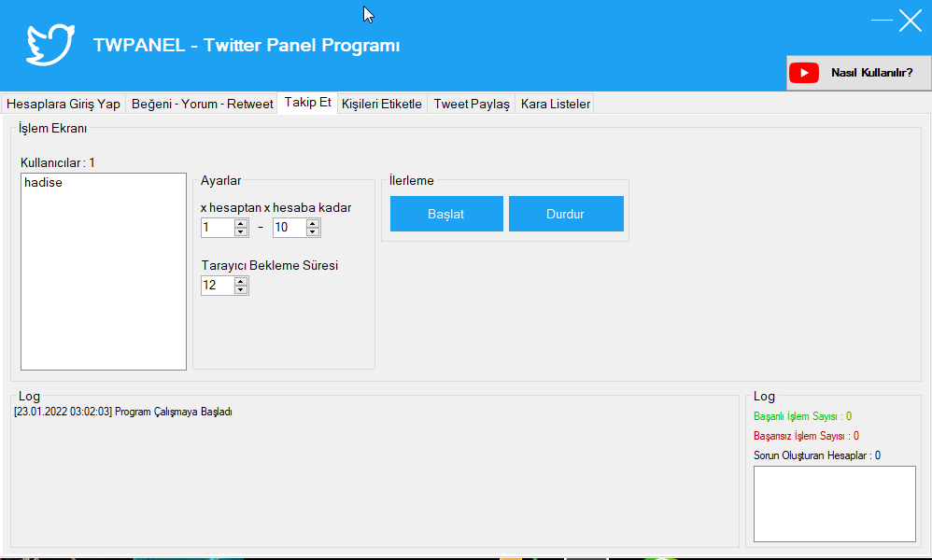This screenshot has width=932, height=560.
Task: Open the Tweet Paylaş tab
Action: click(472, 104)
